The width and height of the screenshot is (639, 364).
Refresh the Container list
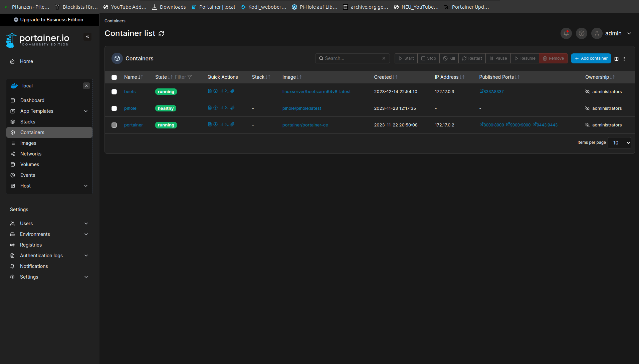(x=161, y=34)
